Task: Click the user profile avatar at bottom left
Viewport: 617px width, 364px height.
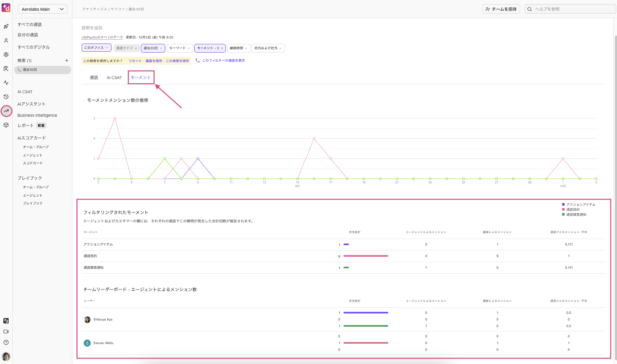Action: (x=6, y=357)
